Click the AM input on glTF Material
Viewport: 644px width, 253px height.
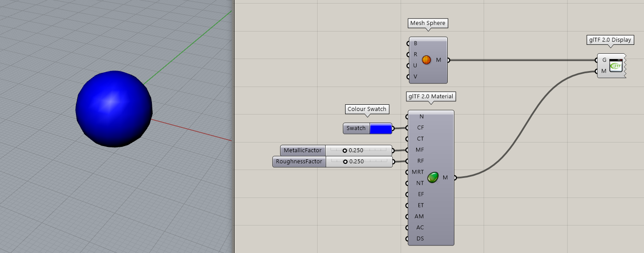420,217
